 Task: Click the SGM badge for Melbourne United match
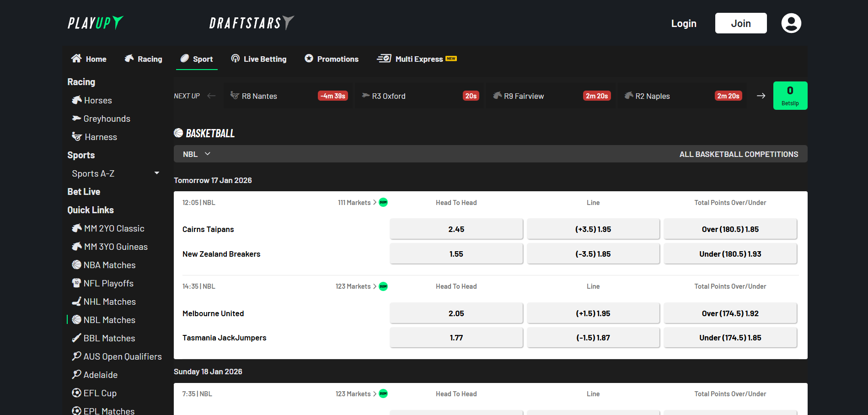click(383, 286)
